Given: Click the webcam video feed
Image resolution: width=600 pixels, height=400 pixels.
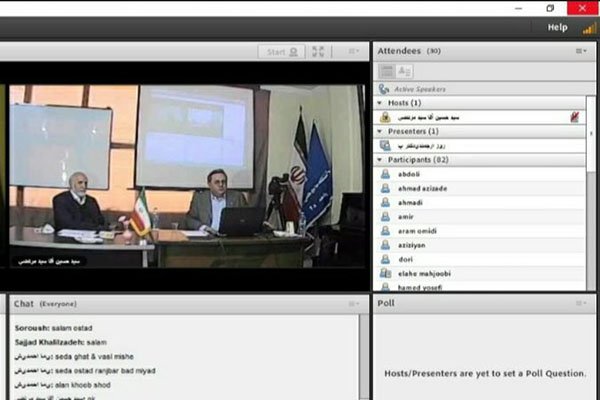Looking at the screenshot, I should coord(187,176).
